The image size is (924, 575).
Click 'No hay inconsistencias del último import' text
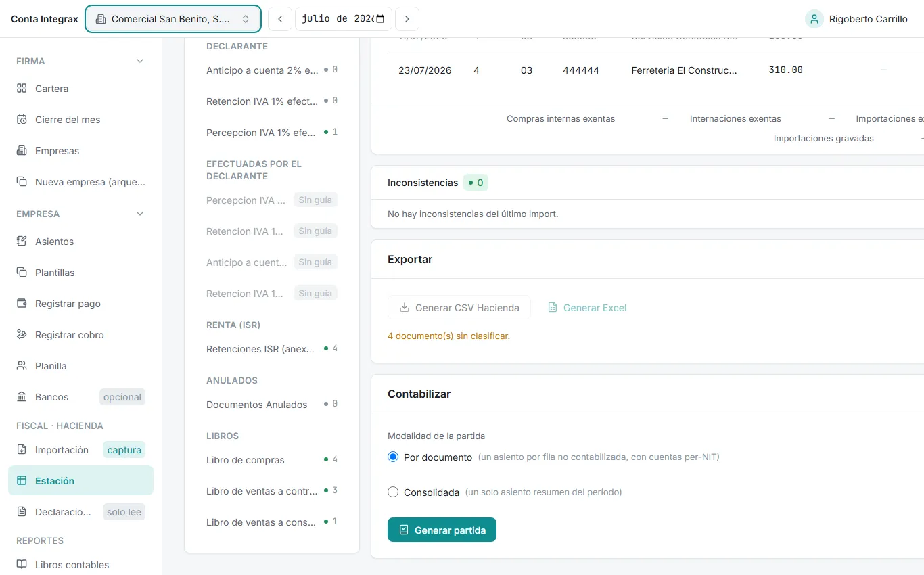coord(473,214)
